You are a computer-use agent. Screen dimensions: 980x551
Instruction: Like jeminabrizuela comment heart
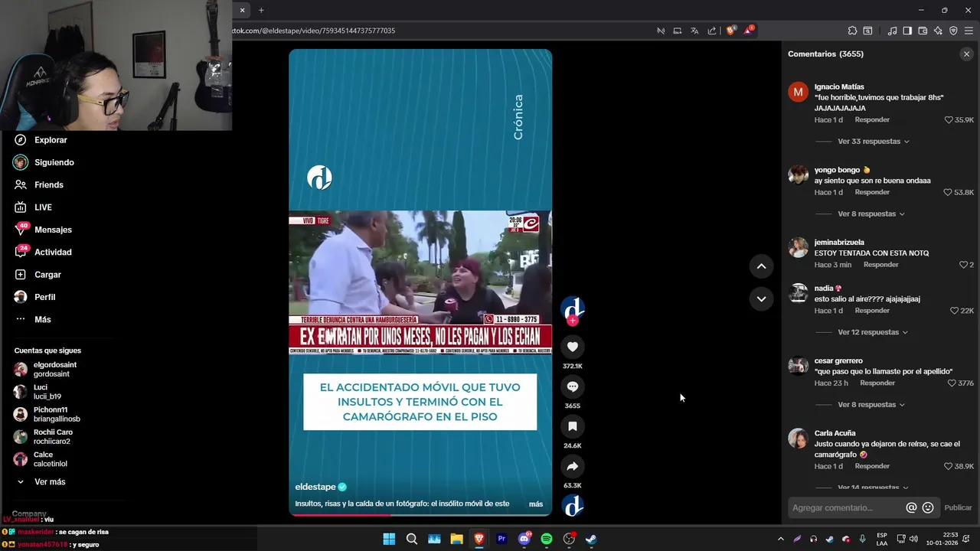[963, 265]
